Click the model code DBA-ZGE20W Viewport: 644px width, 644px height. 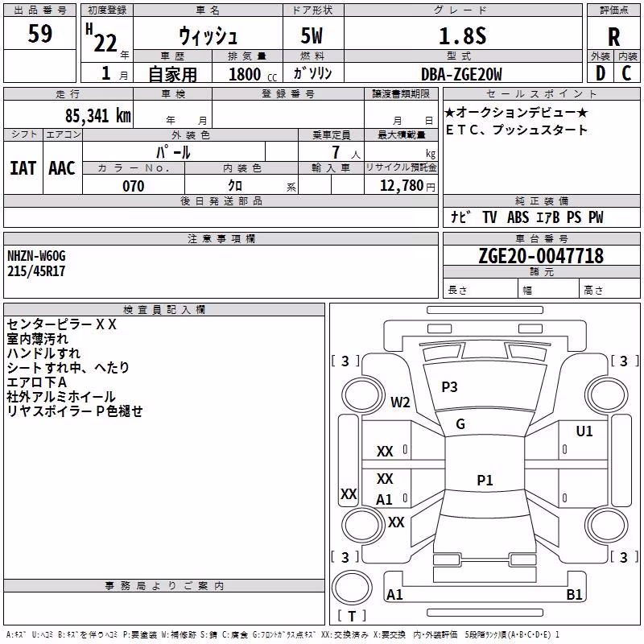coord(461,74)
